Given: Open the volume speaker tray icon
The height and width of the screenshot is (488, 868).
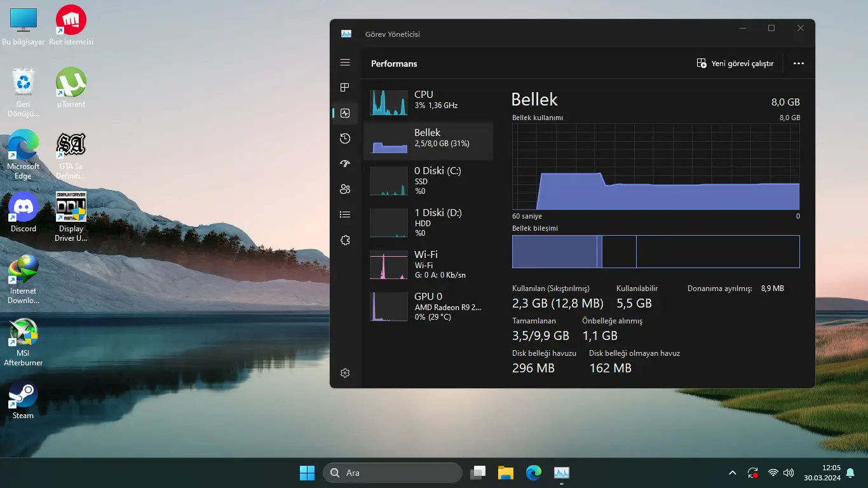Looking at the screenshot, I should 789,473.
